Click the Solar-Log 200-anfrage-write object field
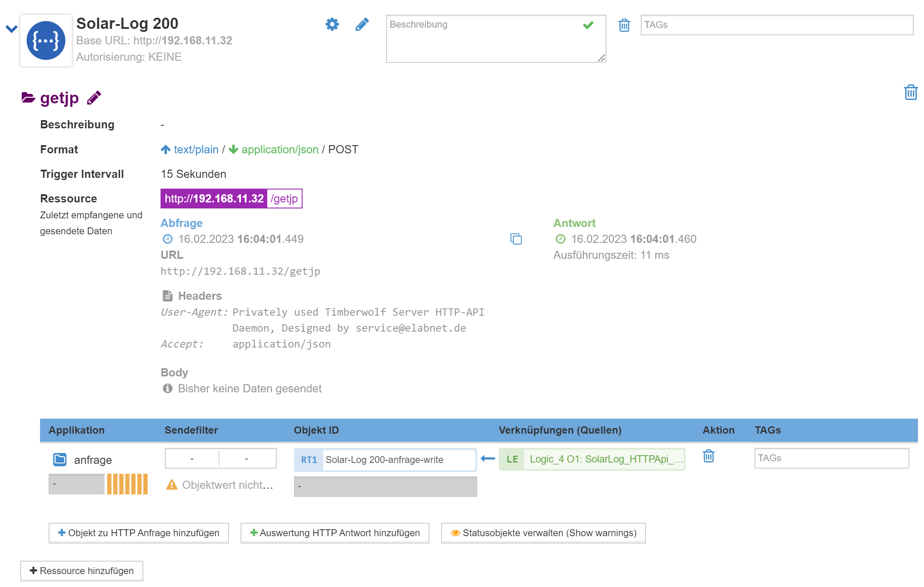924x587 pixels. (399, 460)
